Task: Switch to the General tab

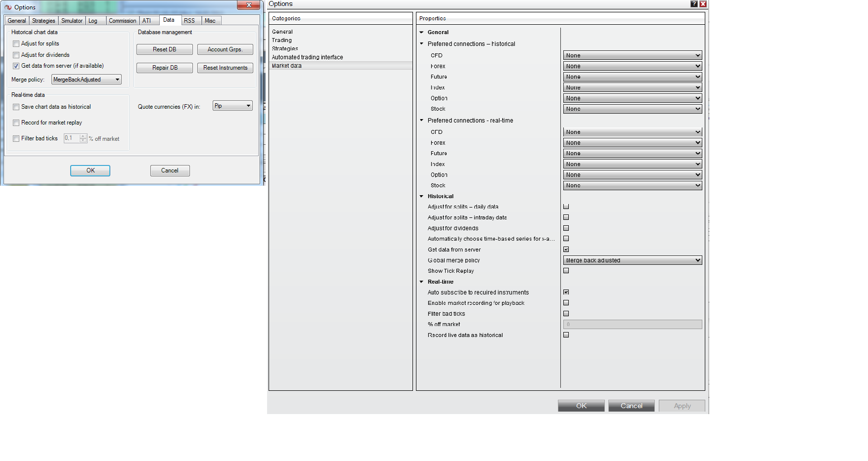Action: tap(17, 21)
